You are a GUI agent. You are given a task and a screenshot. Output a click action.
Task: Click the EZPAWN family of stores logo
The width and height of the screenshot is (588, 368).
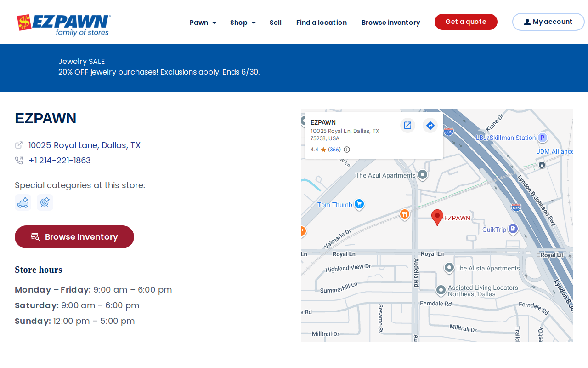pyautogui.click(x=64, y=25)
